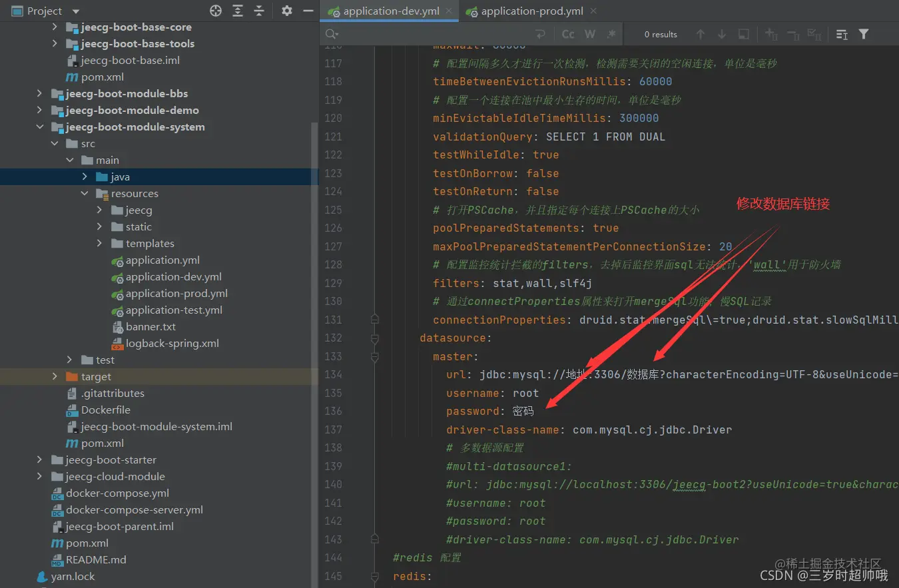Collapse the src folder
Image resolution: width=899 pixels, height=588 pixels.
click(x=55, y=144)
